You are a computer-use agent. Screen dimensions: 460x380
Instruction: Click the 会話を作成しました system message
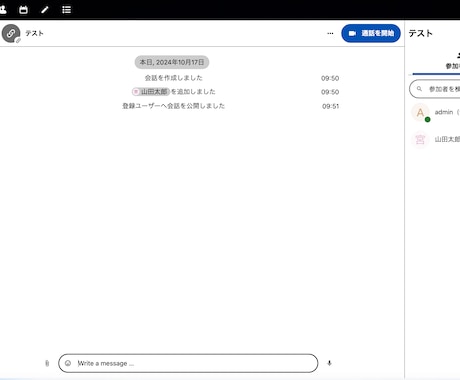click(173, 78)
